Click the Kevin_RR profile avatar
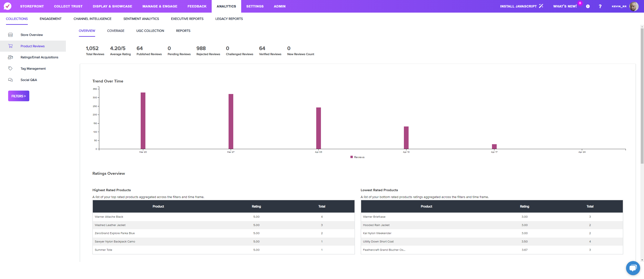This screenshot has height=279, width=644. click(634, 6)
